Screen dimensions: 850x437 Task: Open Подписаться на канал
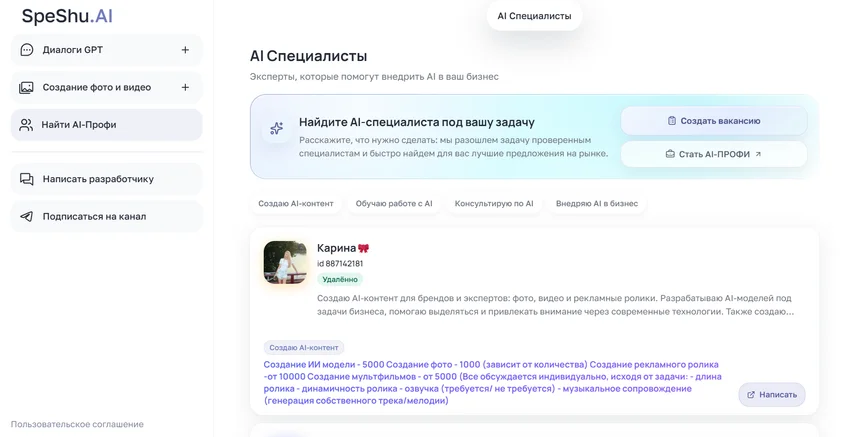coord(107,216)
